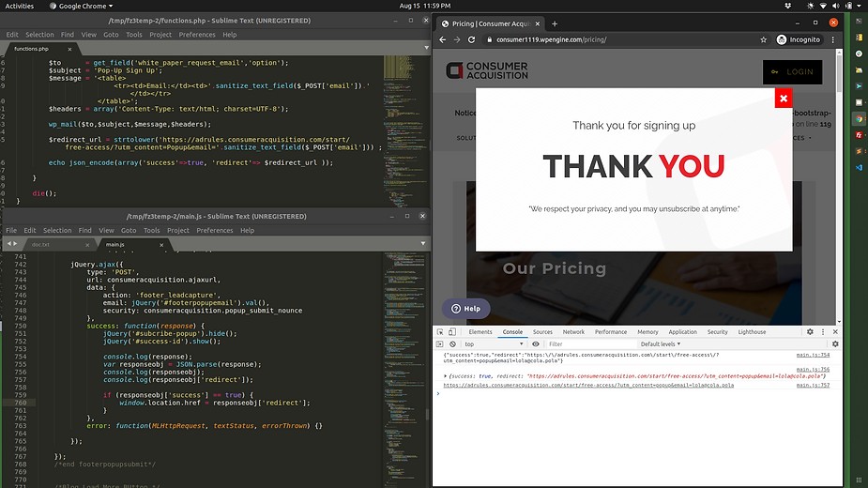Open the main.js:756 source link
868x488 pixels.
coord(813,370)
